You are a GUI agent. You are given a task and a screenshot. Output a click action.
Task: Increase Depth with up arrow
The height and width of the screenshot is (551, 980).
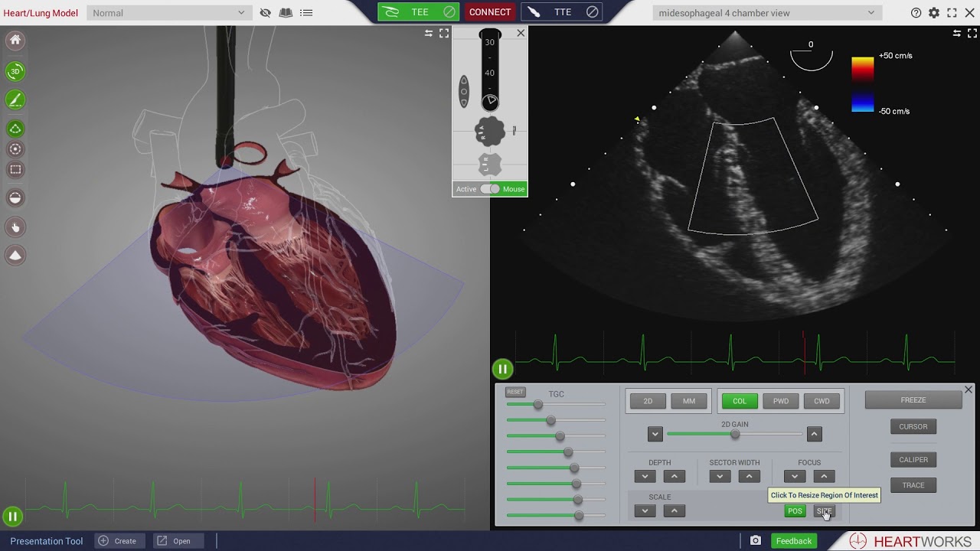(675, 477)
